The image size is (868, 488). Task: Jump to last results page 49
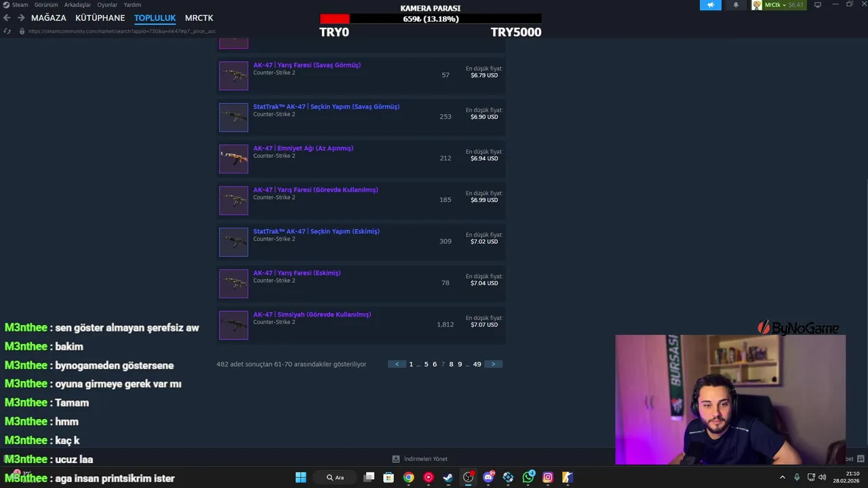pyautogui.click(x=477, y=364)
